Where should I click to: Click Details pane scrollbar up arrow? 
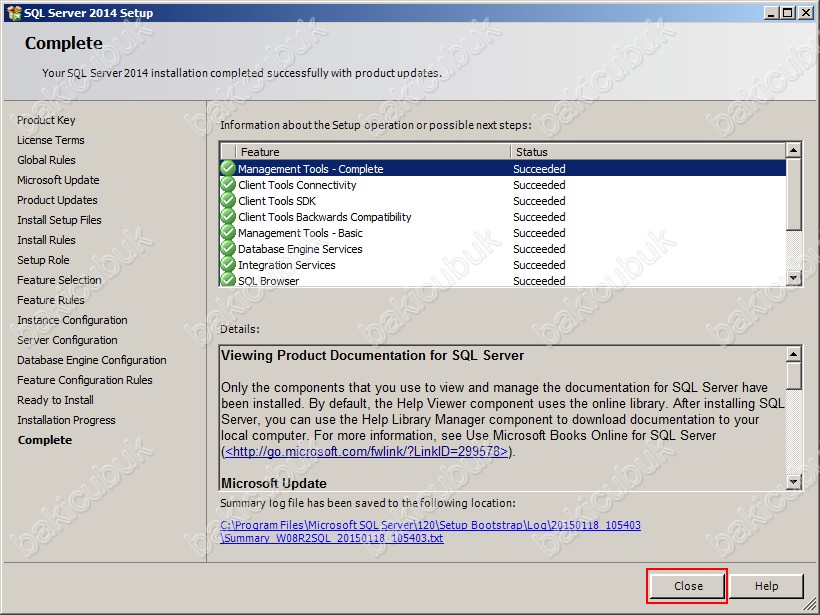pos(793,354)
